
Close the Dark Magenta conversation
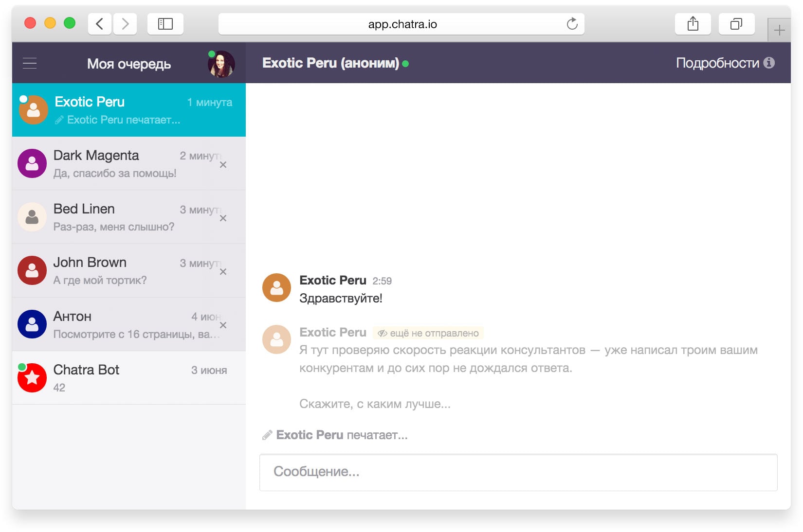223,165
